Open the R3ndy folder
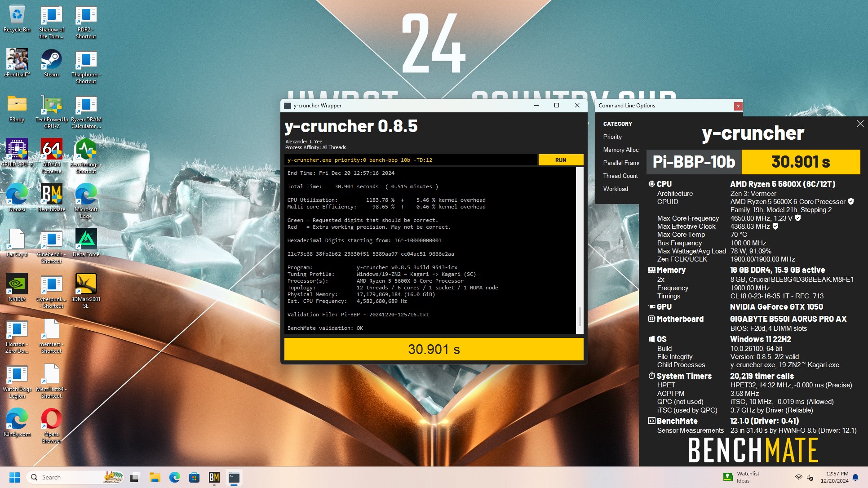 pos(17,108)
